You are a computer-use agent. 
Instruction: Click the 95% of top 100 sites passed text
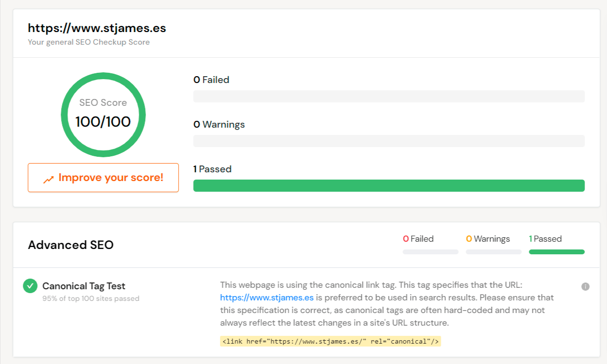pyautogui.click(x=91, y=298)
